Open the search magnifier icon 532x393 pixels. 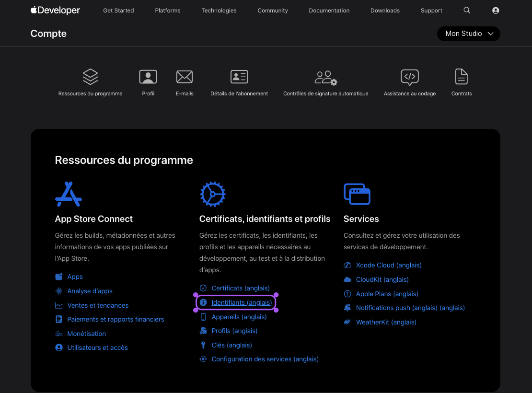click(467, 11)
